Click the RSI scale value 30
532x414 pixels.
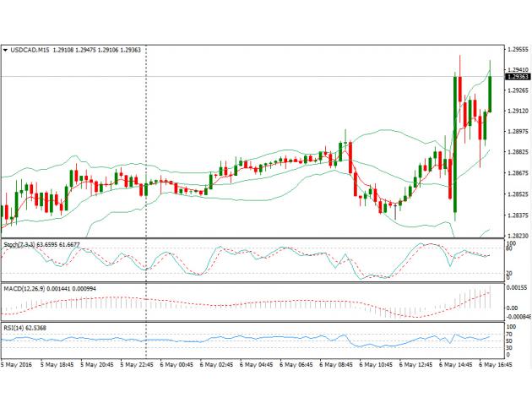tap(511, 347)
